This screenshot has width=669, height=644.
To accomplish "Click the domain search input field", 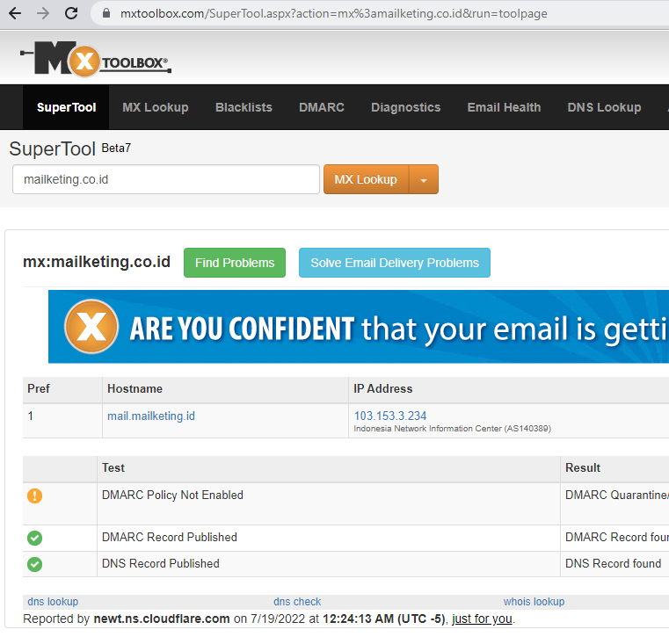I will point(165,179).
